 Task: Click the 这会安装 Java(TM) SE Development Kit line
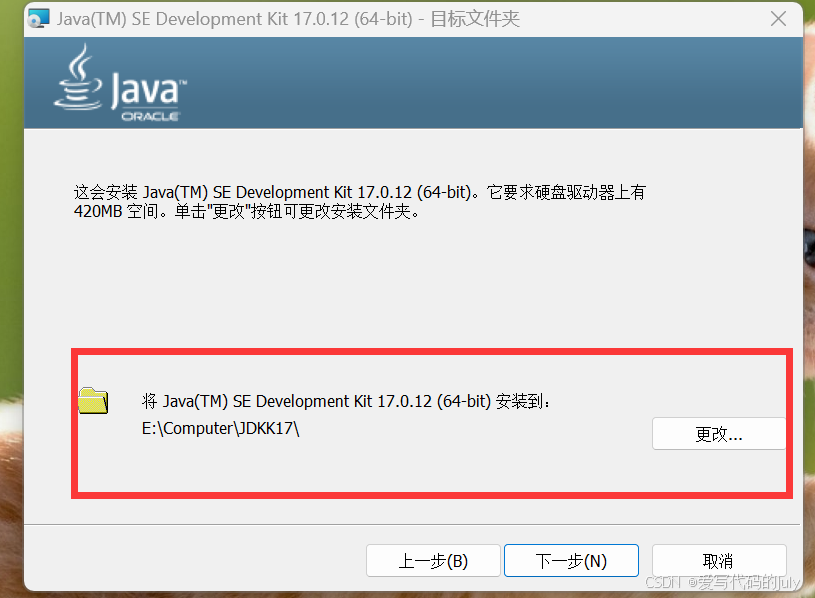click(x=360, y=192)
